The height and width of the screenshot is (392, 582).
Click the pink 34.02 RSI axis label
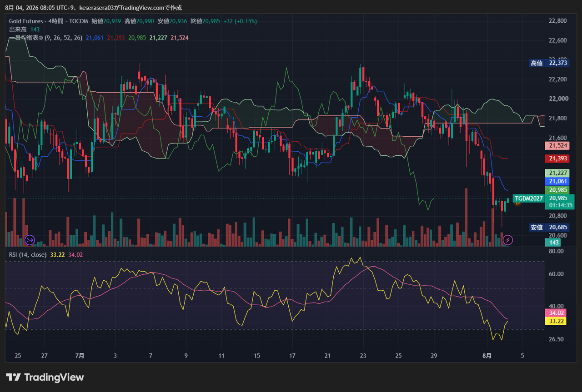[557, 313]
